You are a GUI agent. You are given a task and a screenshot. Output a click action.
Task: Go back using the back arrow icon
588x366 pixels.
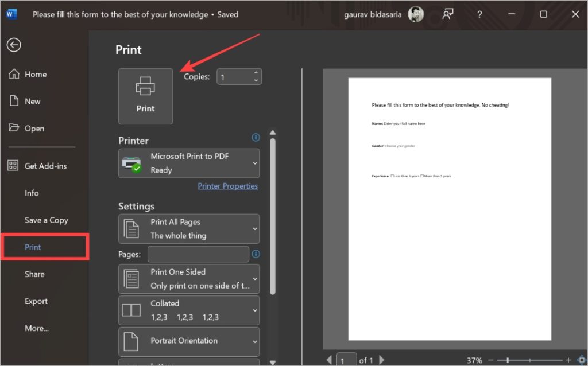coord(14,45)
